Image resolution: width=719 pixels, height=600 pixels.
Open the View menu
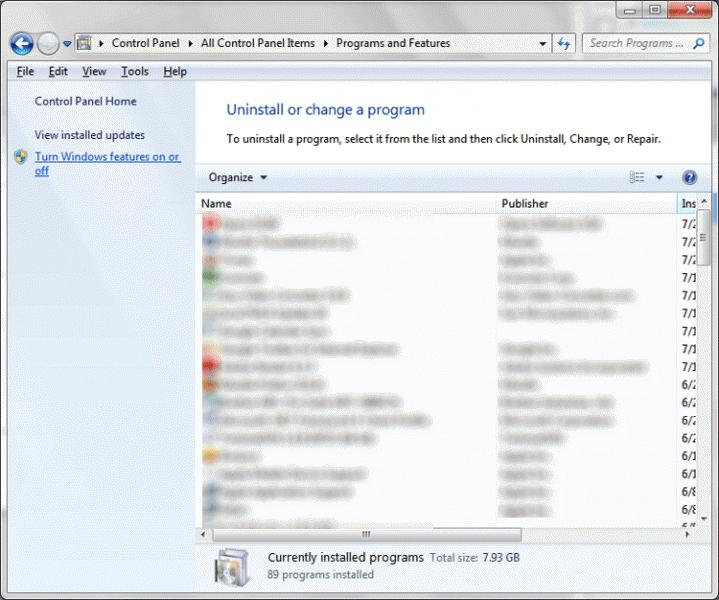point(94,72)
